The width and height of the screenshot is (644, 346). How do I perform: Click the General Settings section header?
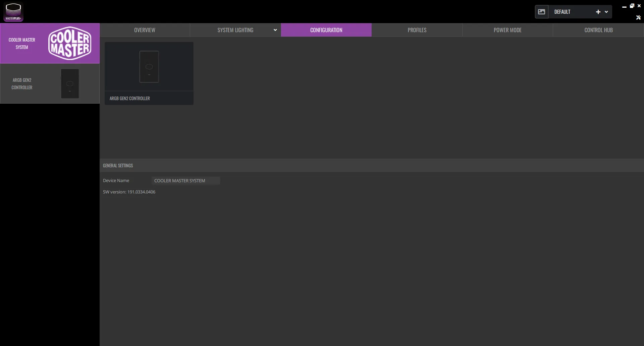pyautogui.click(x=372, y=165)
